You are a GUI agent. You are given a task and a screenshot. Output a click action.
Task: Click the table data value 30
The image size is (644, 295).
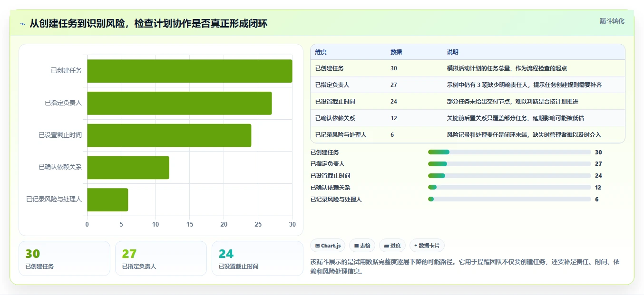coord(394,68)
